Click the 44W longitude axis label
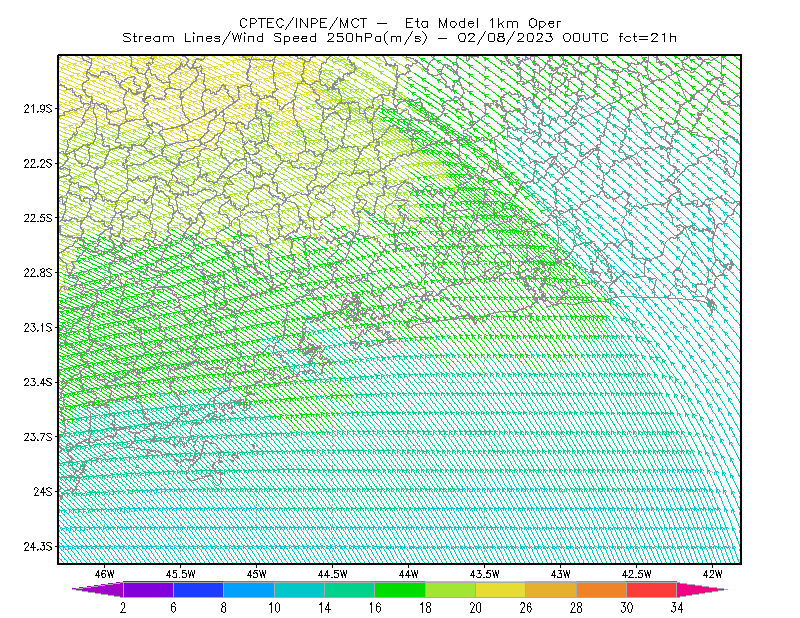This screenshot has height=618, width=800. click(x=409, y=574)
